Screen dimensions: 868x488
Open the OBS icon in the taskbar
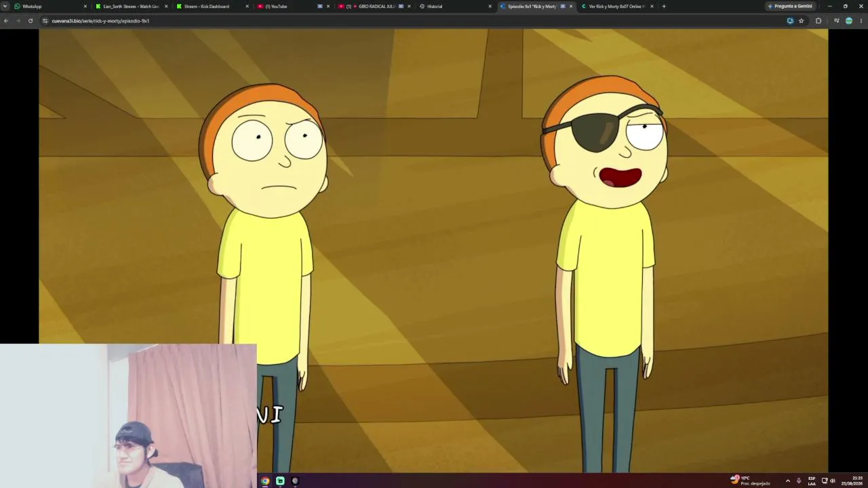[x=295, y=481]
